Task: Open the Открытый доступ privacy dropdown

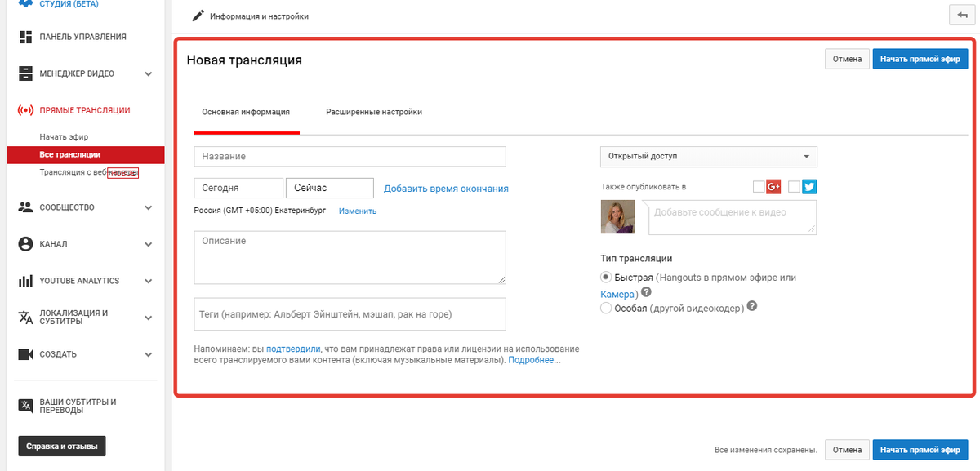Action: coord(708,156)
